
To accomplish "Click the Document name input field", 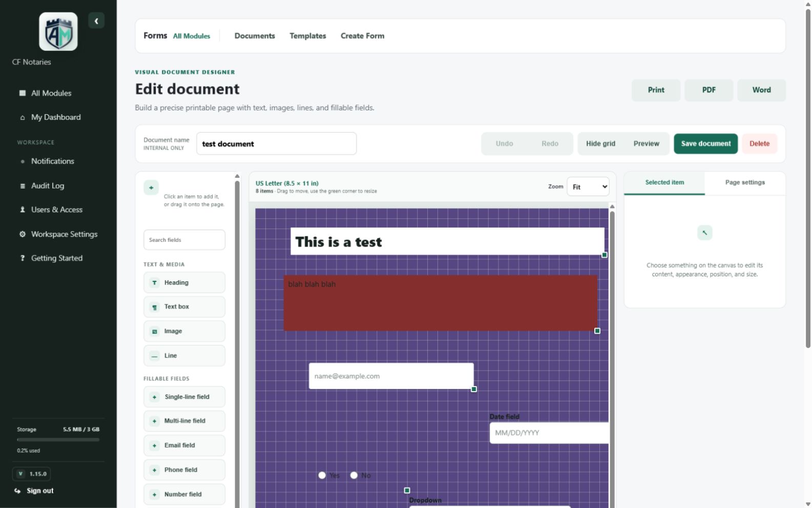I will 276,144.
